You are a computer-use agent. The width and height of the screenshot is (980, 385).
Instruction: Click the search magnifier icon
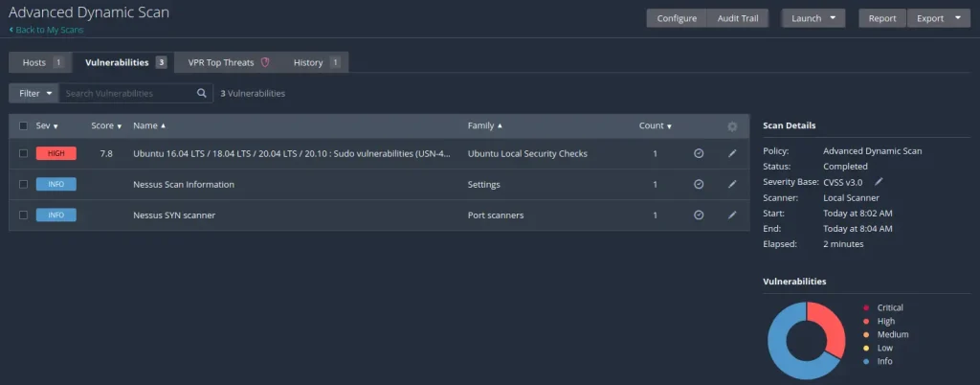(x=202, y=94)
